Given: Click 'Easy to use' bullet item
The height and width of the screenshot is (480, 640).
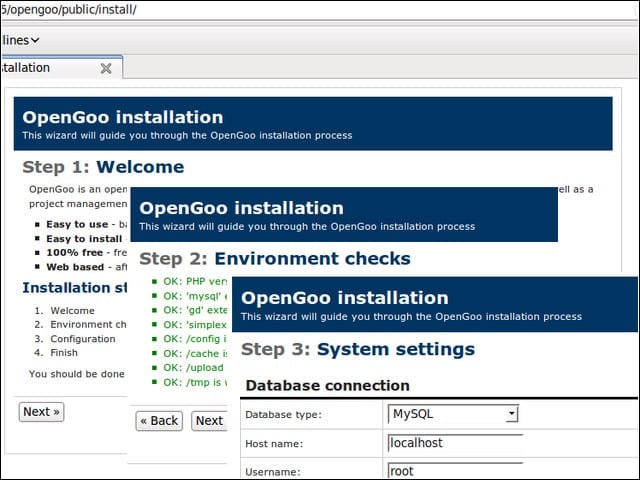Looking at the screenshot, I should (82, 224).
